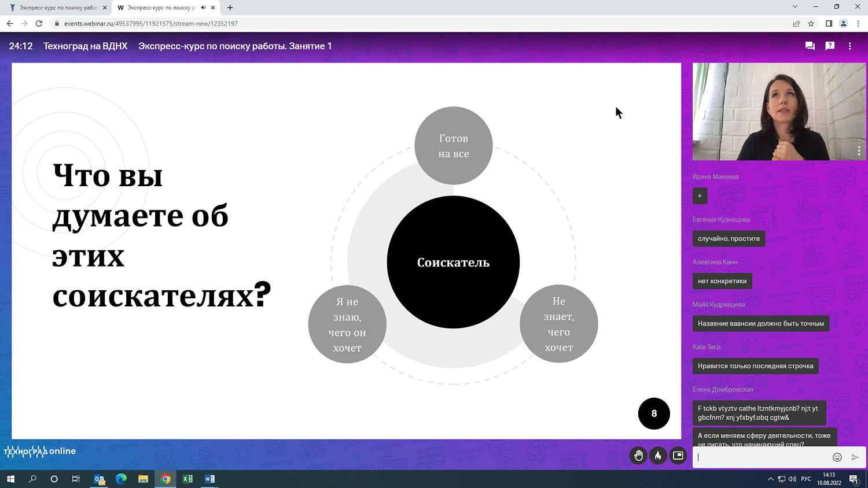The image size is (868, 488).
Task: Open the presenter video options menu
Action: pyautogui.click(x=859, y=150)
